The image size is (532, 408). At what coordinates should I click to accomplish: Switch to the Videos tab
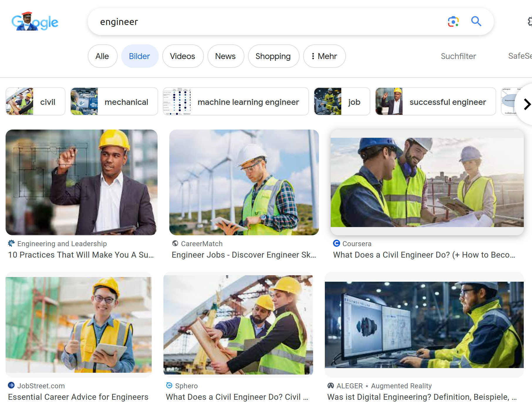[x=183, y=56]
